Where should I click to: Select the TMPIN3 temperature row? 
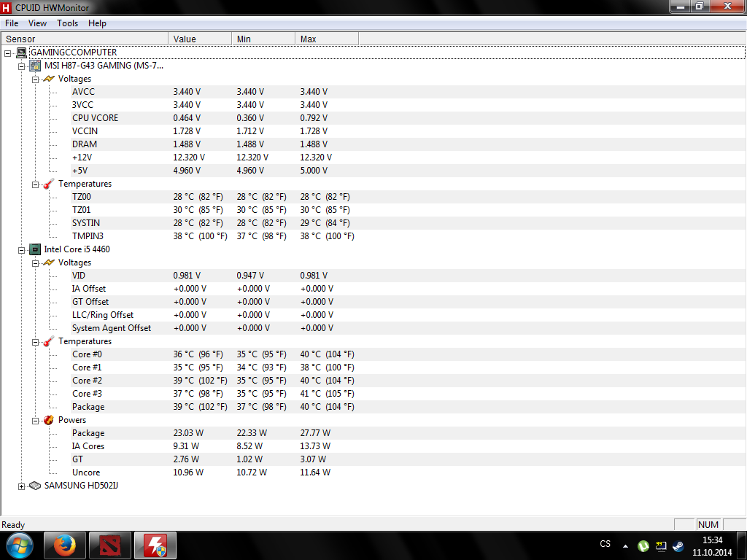point(409,236)
